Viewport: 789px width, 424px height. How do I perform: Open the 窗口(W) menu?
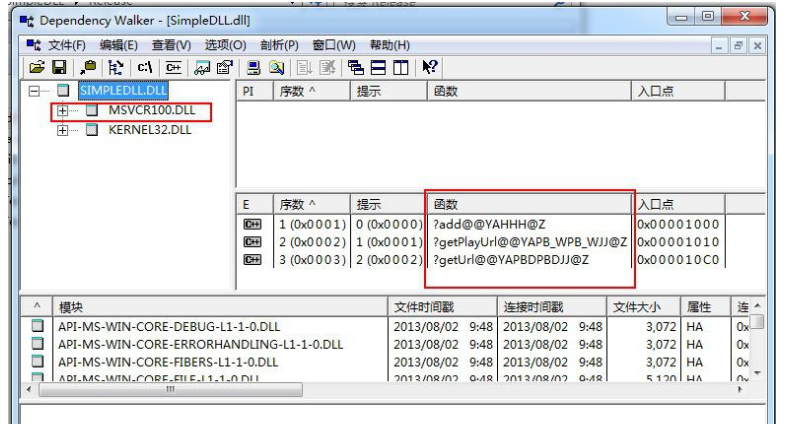click(x=334, y=45)
